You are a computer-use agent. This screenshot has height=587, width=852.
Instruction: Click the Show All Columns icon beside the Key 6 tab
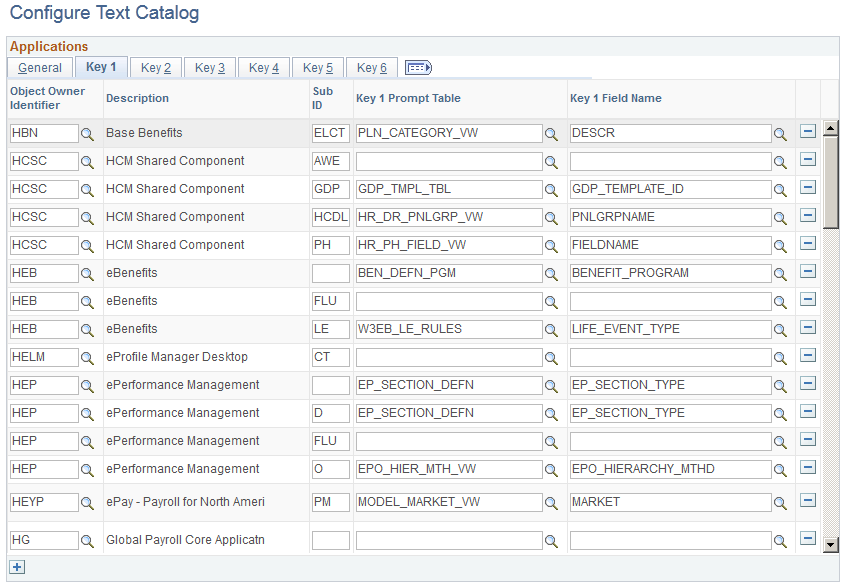point(418,68)
